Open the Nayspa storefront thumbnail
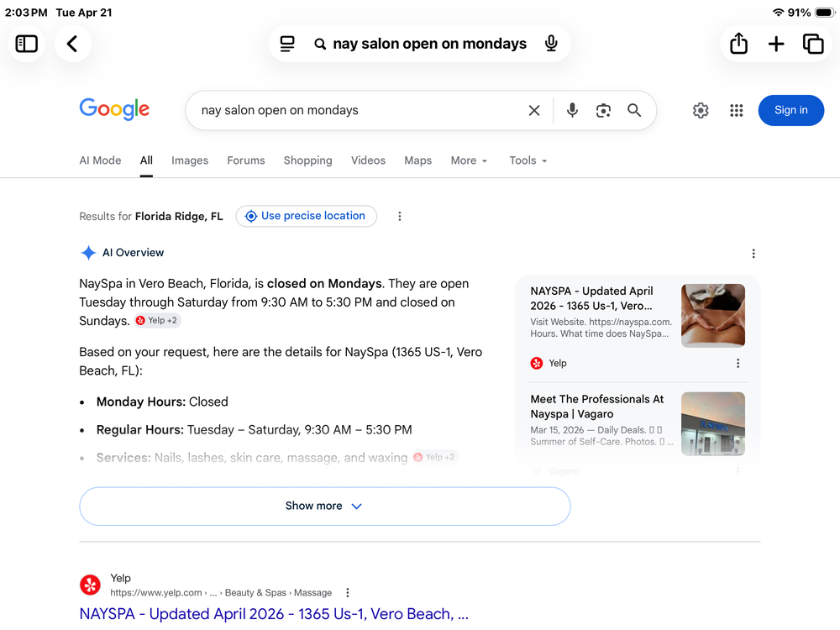840x630 pixels. 712,423
